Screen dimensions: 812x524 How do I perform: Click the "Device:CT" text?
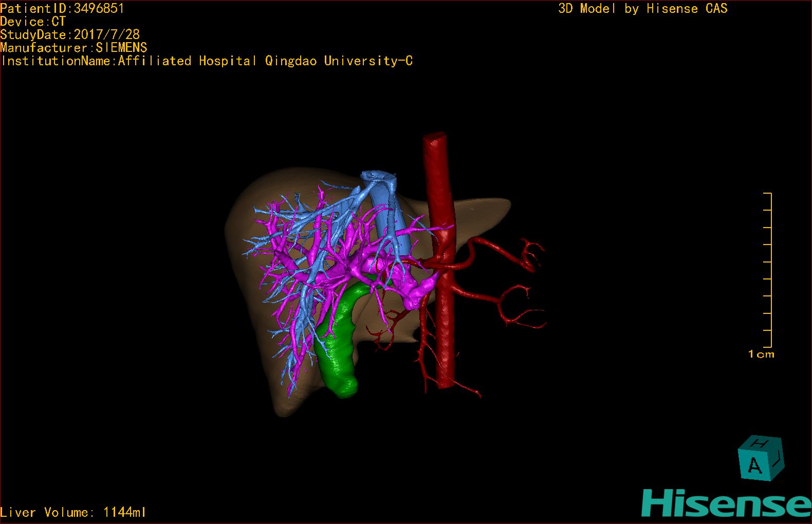33,22
